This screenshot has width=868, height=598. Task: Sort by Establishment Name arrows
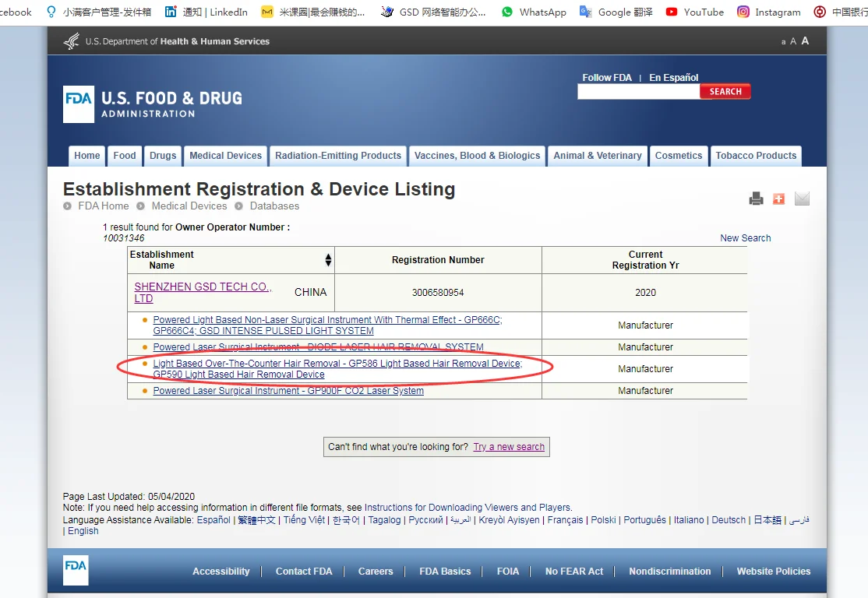pos(328,260)
